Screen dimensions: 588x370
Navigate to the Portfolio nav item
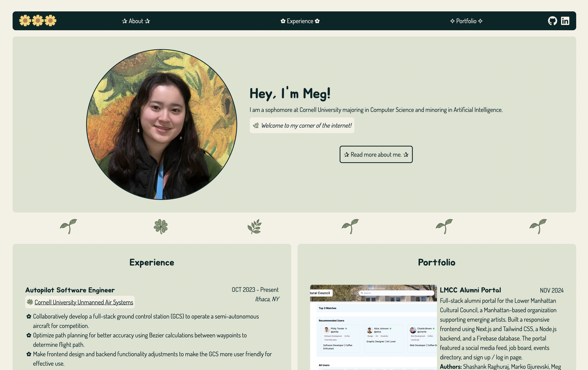click(x=466, y=21)
